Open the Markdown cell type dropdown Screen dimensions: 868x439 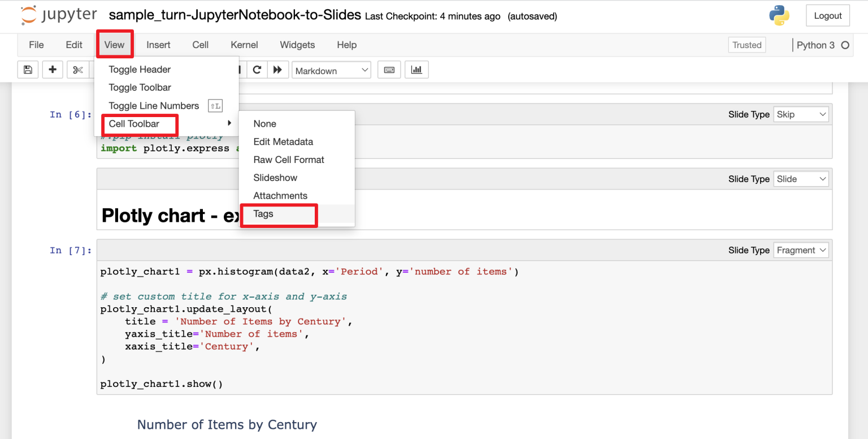pyautogui.click(x=331, y=70)
